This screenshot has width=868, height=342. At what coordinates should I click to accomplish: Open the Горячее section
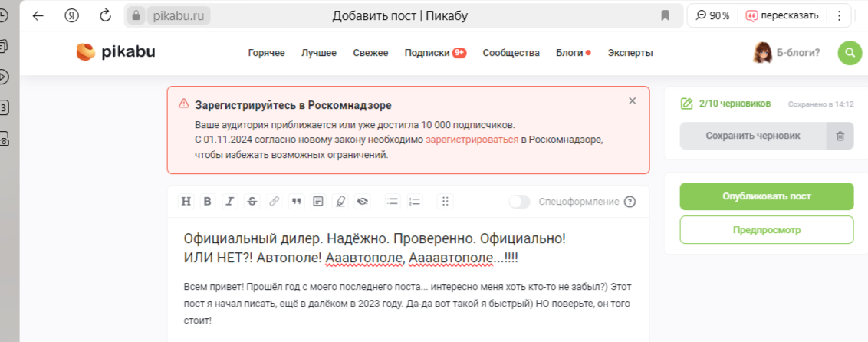(x=266, y=53)
